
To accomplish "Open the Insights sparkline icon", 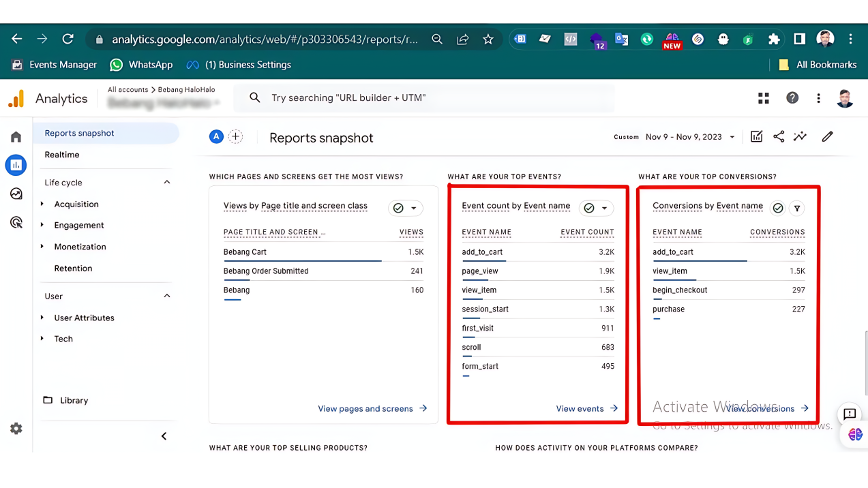I will point(800,136).
